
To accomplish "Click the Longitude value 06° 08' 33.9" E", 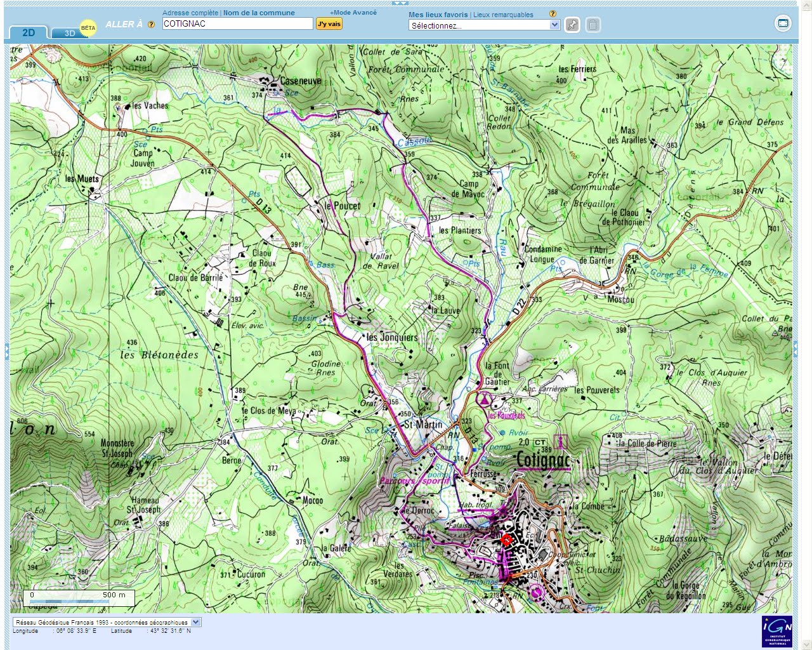I will [77, 631].
